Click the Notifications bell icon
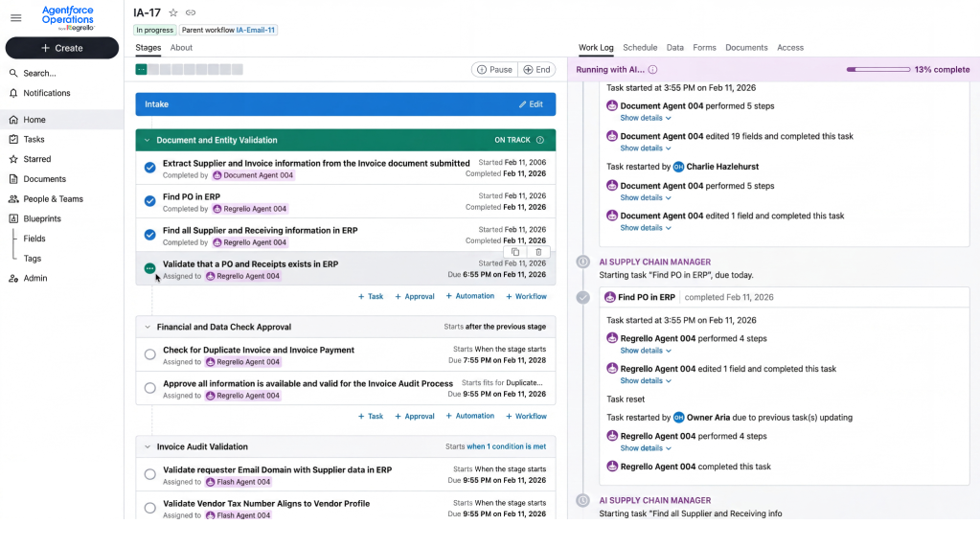 point(13,93)
